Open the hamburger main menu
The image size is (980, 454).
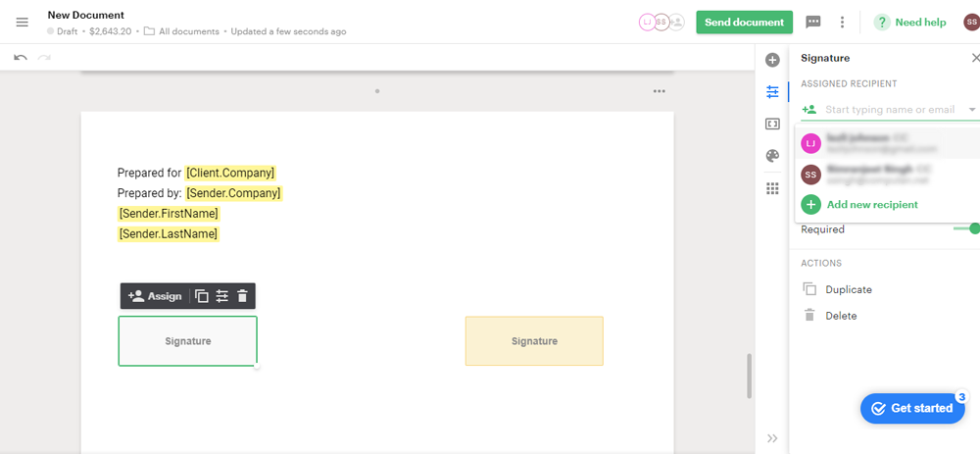23,23
